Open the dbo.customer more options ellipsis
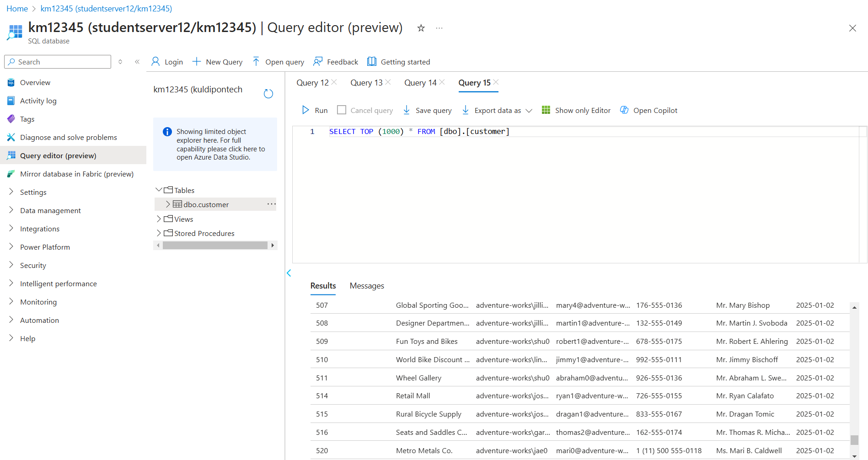The image size is (868, 460). coord(271,204)
